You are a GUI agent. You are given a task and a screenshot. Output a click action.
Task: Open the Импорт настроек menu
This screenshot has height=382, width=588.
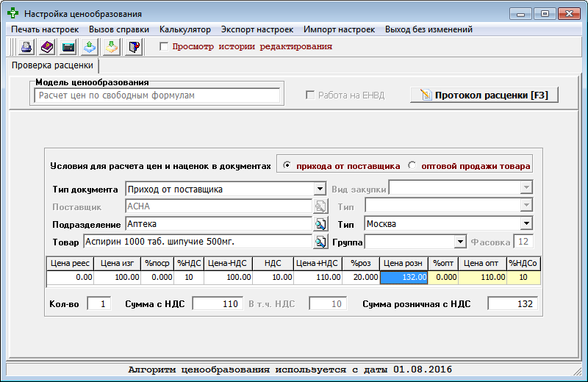(339, 29)
